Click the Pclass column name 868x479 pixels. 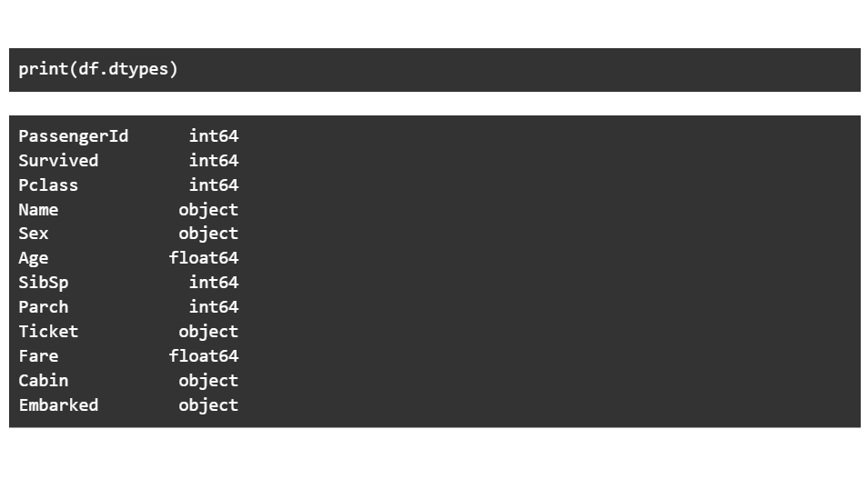[48, 185]
